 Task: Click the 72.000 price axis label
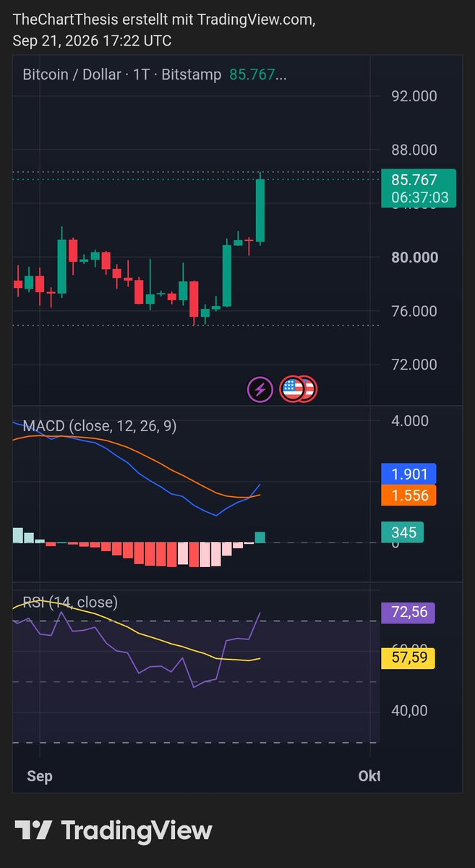point(414,364)
